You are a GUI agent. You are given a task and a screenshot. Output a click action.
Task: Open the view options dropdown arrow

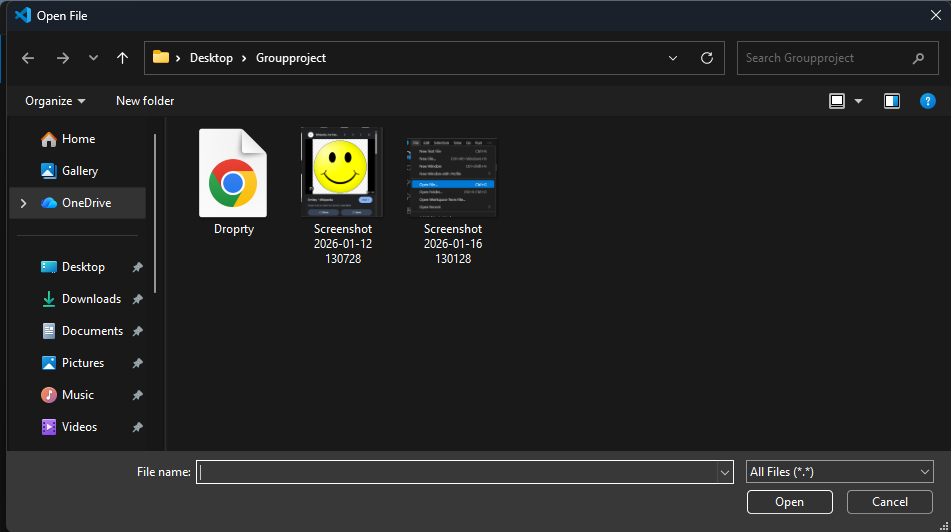click(858, 101)
